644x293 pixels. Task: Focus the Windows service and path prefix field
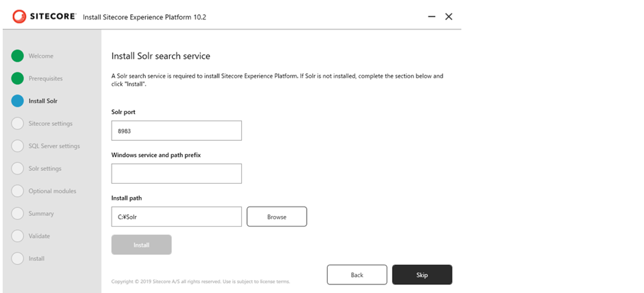[177, 174]
